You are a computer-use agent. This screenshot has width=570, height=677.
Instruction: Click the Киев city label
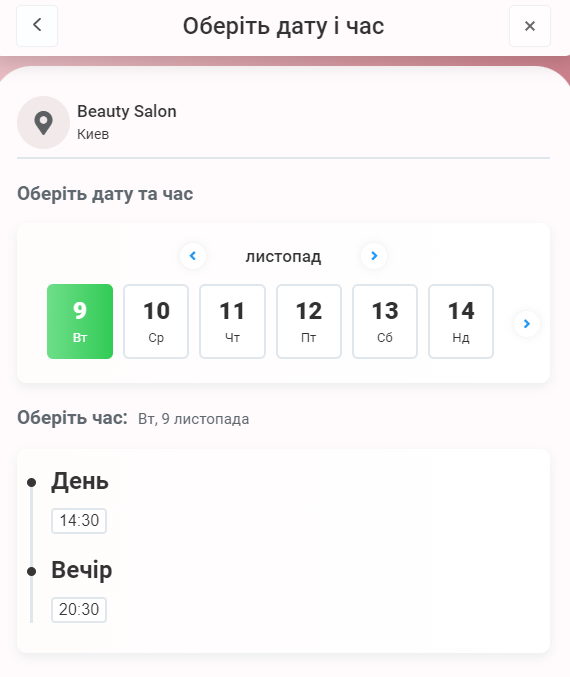pos(93,134)
